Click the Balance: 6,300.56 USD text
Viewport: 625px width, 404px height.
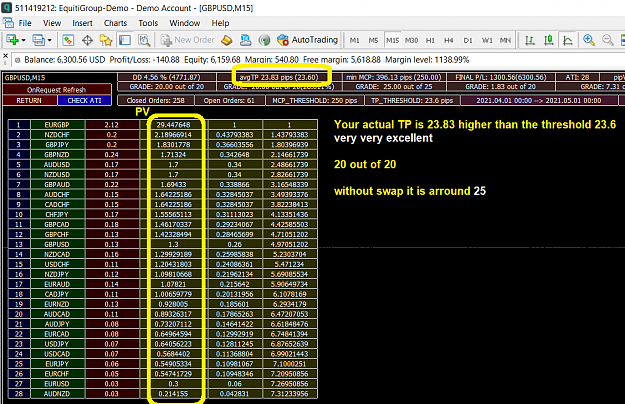(65, 60)
